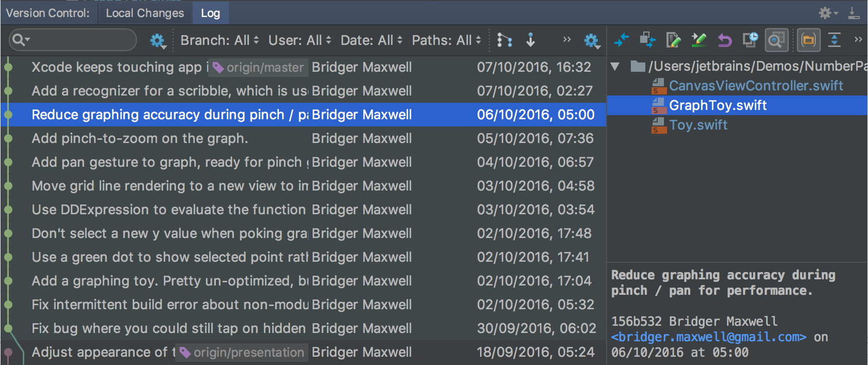Screen dimensions: 868x365
Task: Switch to the Local Changes tab
Action: coord(145,13)
